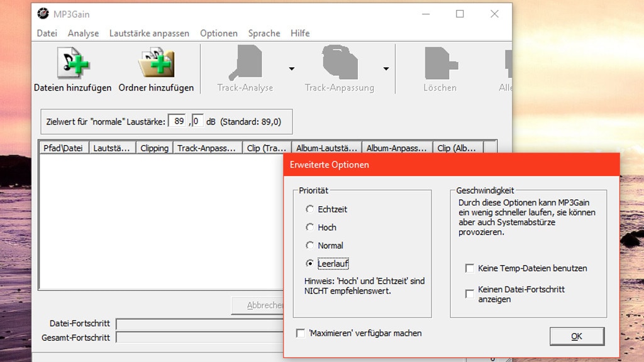Click the '(Standard: 89,0)' text
This screenshot has width=644, height=362.
[x=250, y=122]
